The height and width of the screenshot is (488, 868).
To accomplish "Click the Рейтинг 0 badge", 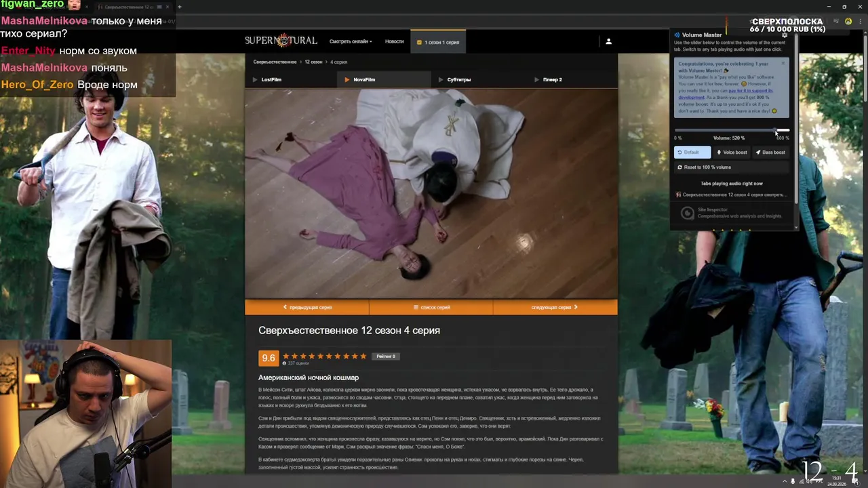I will (386, 356).
